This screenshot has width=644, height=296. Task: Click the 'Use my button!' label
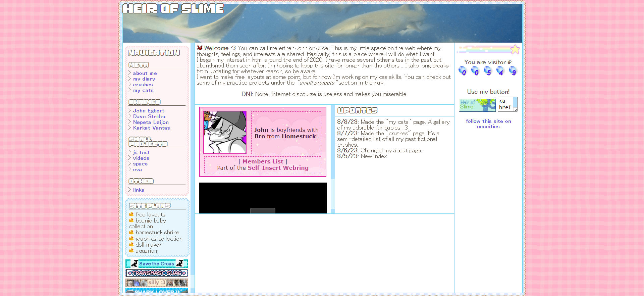click(488, 92)
